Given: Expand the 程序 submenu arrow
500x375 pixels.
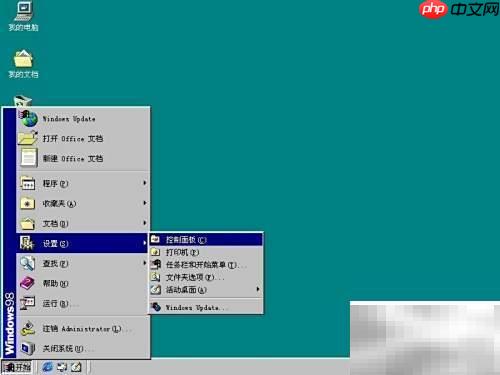Looking at the screenshot, I should coord(145,183).
